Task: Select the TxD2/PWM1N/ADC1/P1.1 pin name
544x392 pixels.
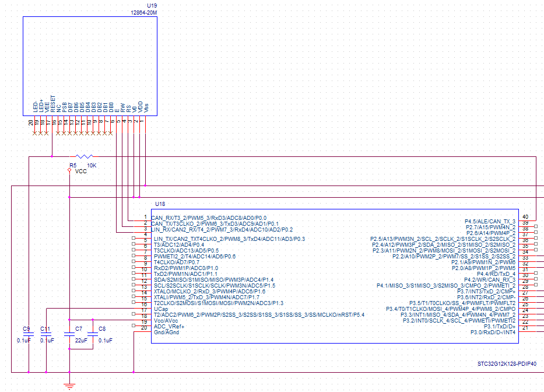Action: 185,274
